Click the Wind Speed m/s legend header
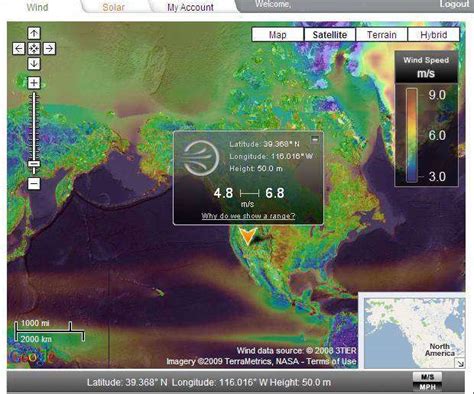474x394 pixels. pos(426,67)
